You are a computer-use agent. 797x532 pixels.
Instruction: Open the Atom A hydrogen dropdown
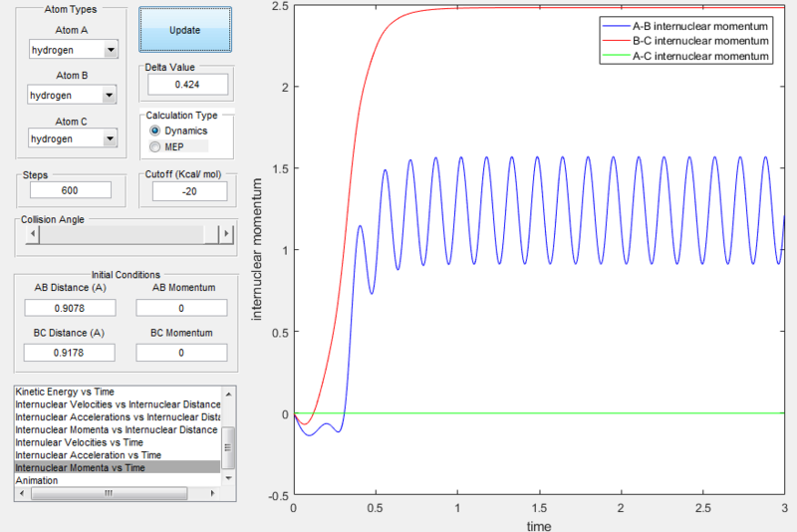click(x=73, y=49)
